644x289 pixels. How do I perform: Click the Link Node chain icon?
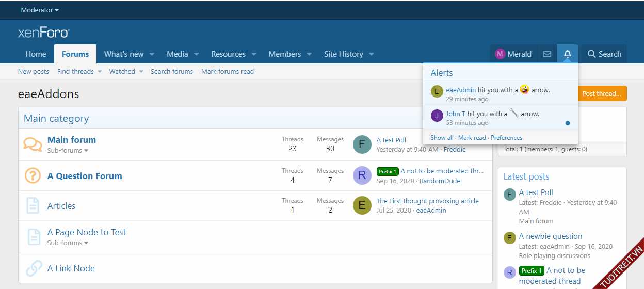pos(34,268)
